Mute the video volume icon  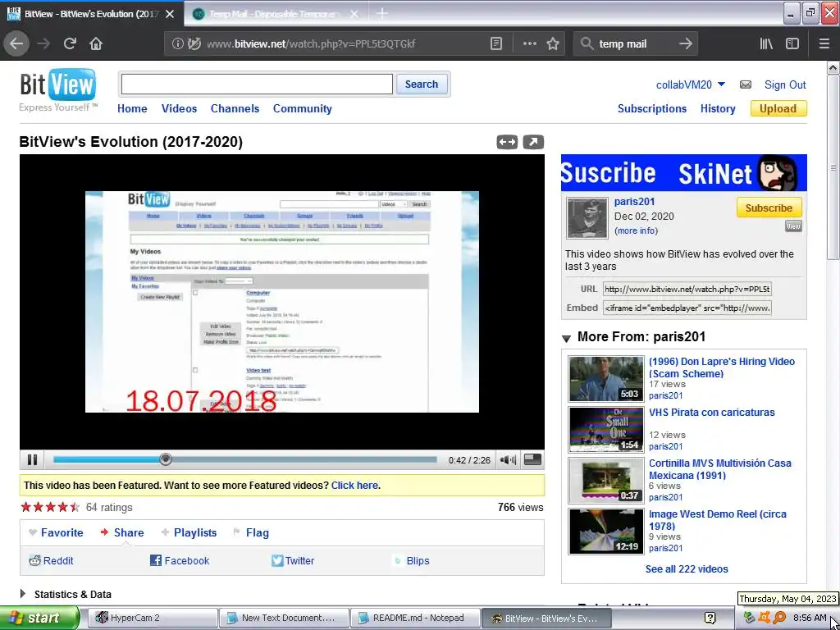507,459
